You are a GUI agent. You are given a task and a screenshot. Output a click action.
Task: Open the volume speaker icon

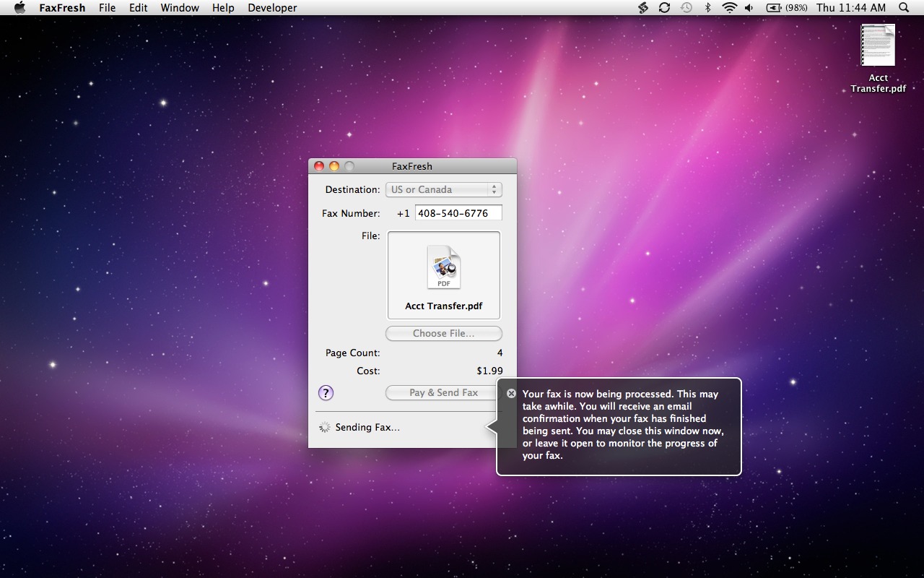coord(749,8)
